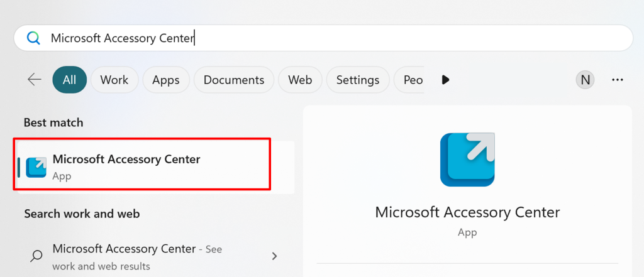Switch to the Apps filter tab
644x277 pixels.
tap(166, 80)
